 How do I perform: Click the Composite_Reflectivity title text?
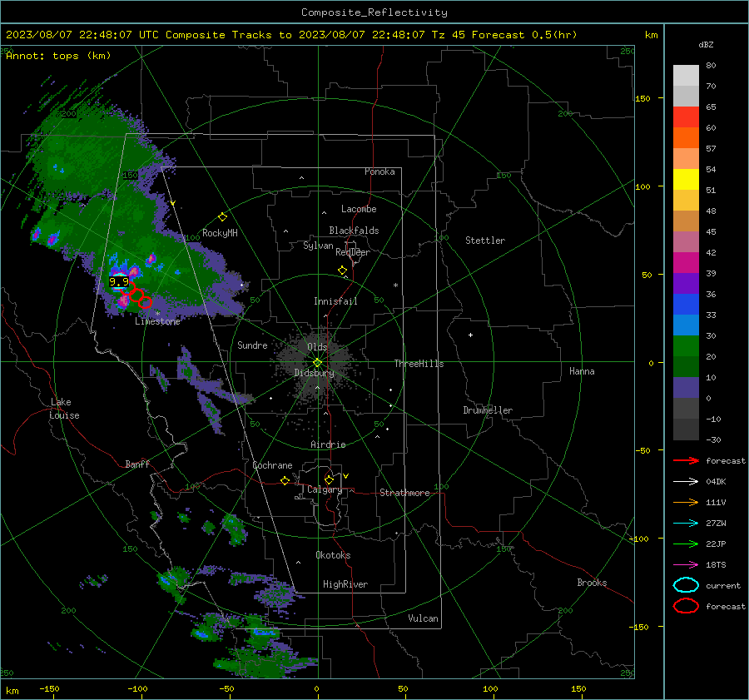pos(374,12)
